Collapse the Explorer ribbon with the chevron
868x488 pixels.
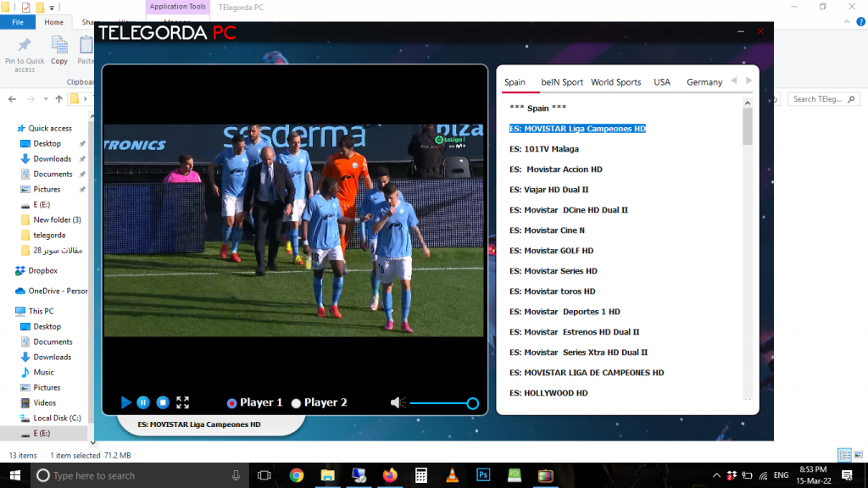coord(847,22)
